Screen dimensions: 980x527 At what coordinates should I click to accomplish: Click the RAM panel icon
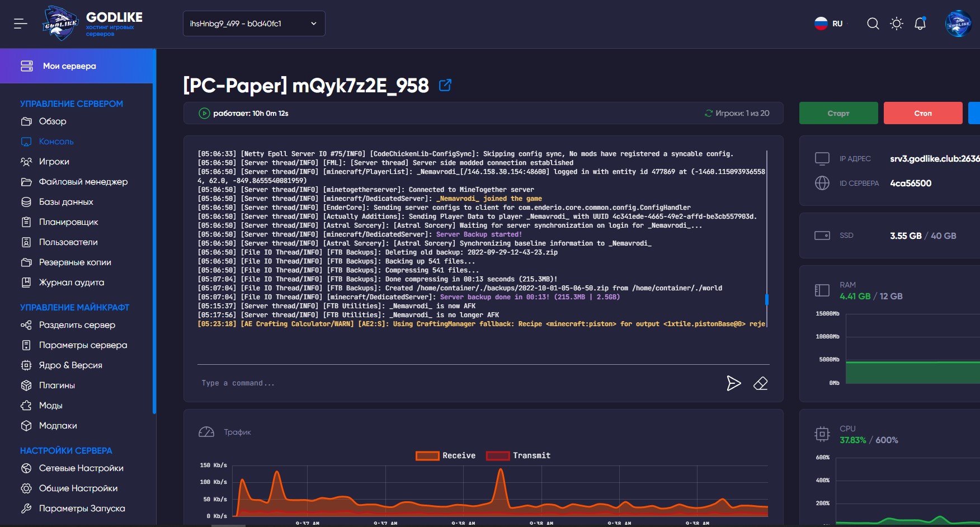[x=822, y=290]
